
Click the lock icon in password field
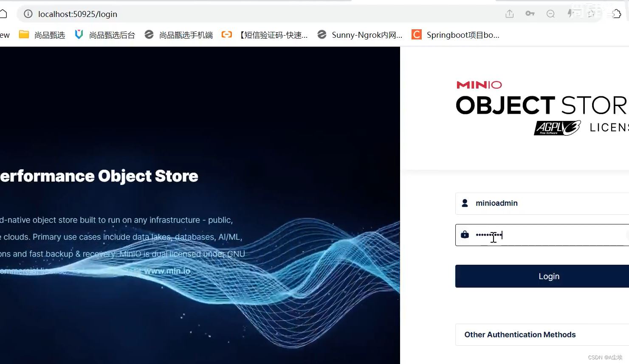(x=465, y=235)
